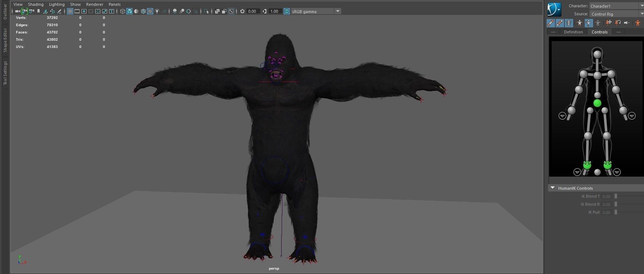Click the Grease Pencil icon
The image size is (644, 274).
pos(59,11)
